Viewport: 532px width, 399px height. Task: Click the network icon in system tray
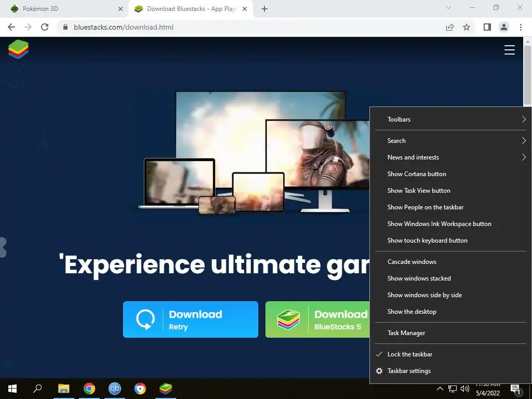tap(453, 389)
